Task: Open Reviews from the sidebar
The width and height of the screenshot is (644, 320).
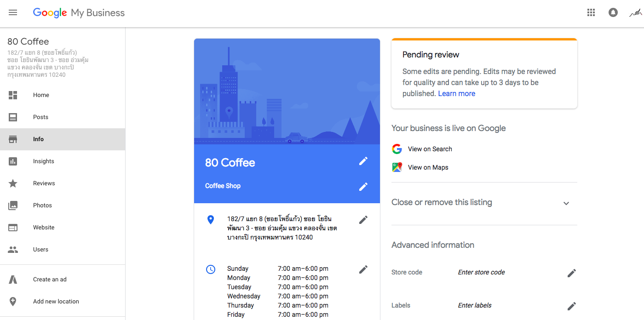Action: pos(63,183)
